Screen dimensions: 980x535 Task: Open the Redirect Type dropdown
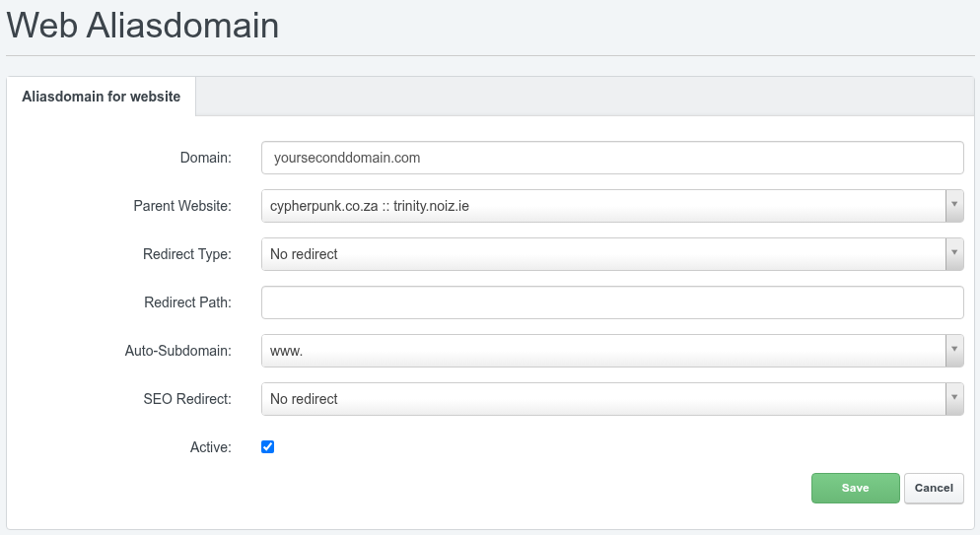pos(612,254)
